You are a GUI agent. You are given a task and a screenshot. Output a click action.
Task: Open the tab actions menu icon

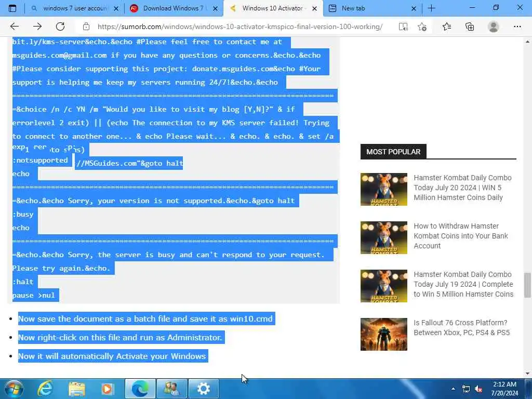click(x=12, y=8)
